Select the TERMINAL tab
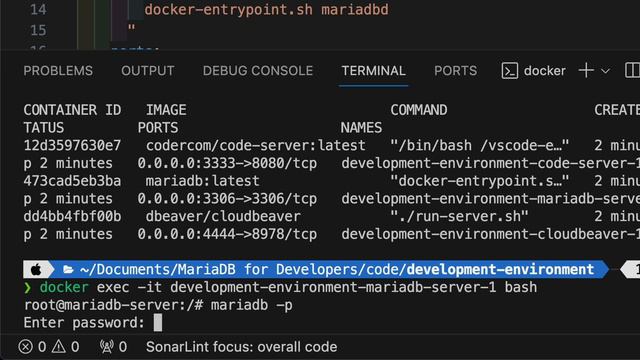The height and width of the screenshot is (360, 640). coord(373,71)
